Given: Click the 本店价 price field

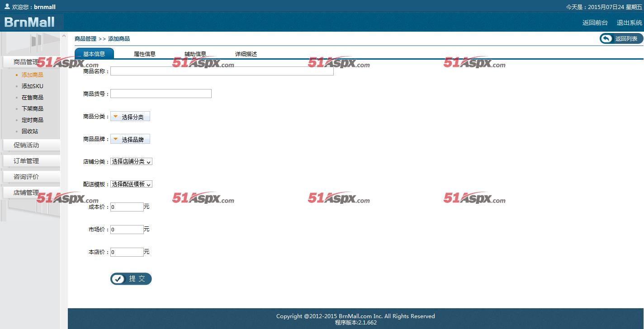Looking at the screenshot, I should [x=127, y=252].
